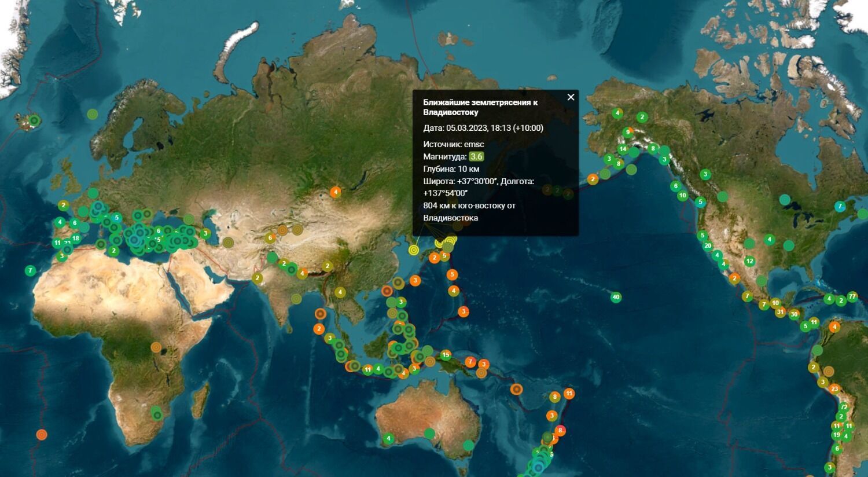868x477 pixels.
Task: Open cluster 18 near Western Europe
Action: (76, 238)
